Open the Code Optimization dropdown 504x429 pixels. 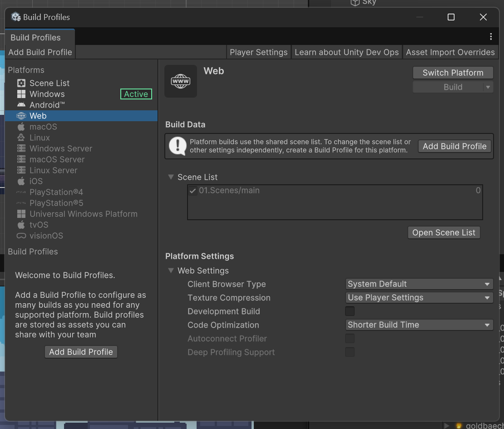point(419,325)
